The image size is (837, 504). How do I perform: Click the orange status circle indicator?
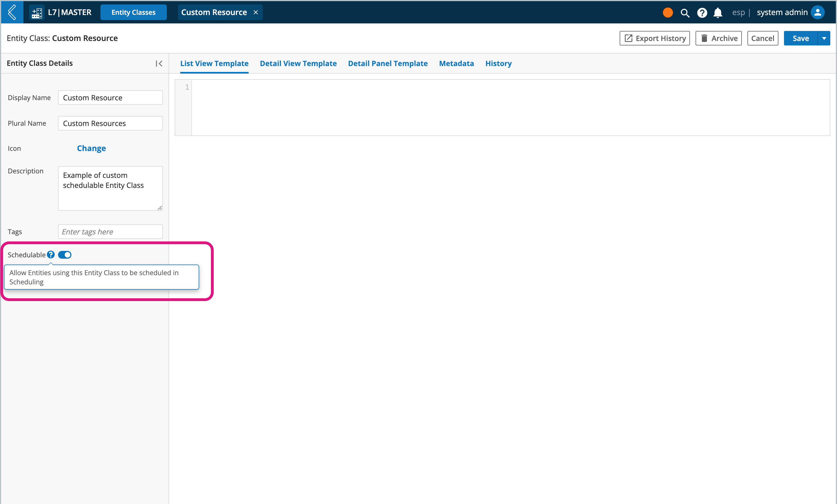[x=667, y=13]
